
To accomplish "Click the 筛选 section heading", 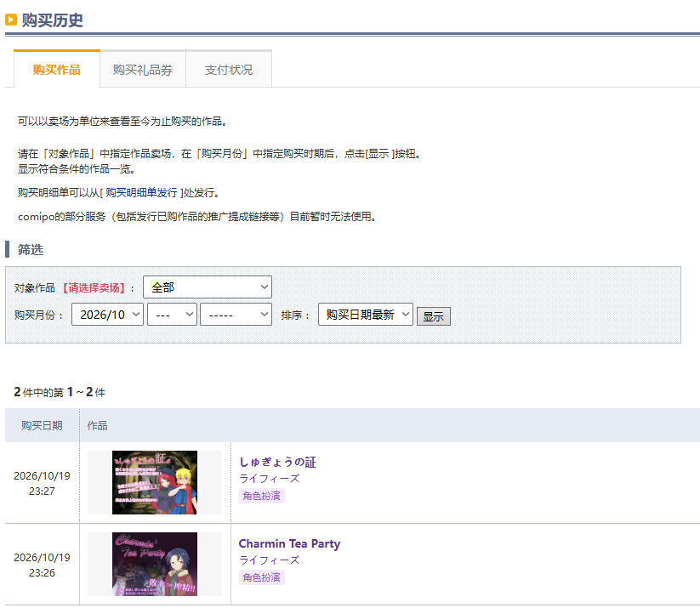I will (x=31, y=249).
